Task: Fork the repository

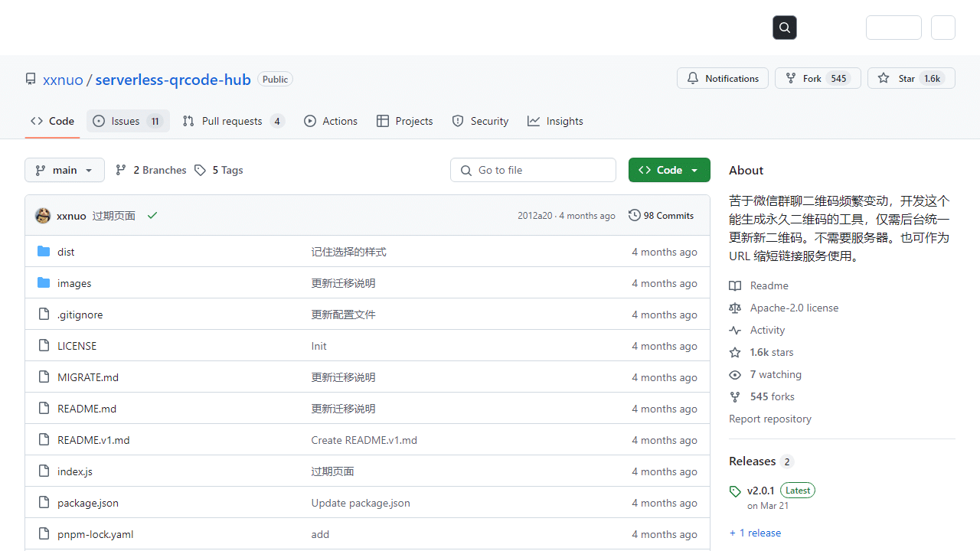Action: tap(818, 78)
